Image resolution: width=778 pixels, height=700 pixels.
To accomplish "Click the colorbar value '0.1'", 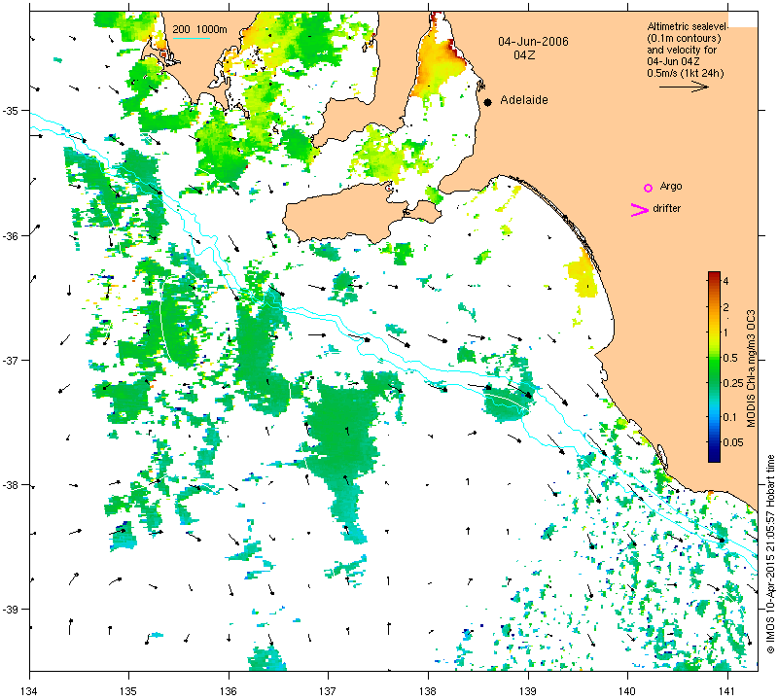I will tap(729, 417).
